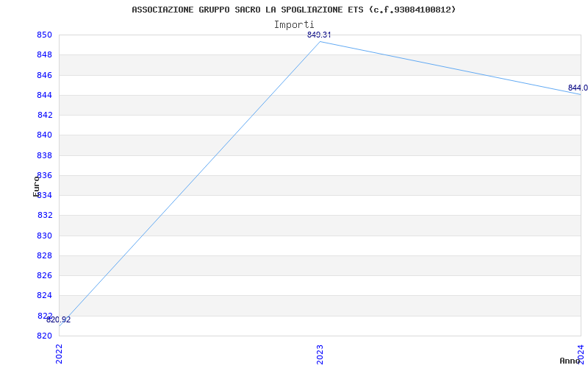The height and width of the screenshot is (368, 588).
Task: Click the 820 y-axis label
Action: click(x=46, y=336)
